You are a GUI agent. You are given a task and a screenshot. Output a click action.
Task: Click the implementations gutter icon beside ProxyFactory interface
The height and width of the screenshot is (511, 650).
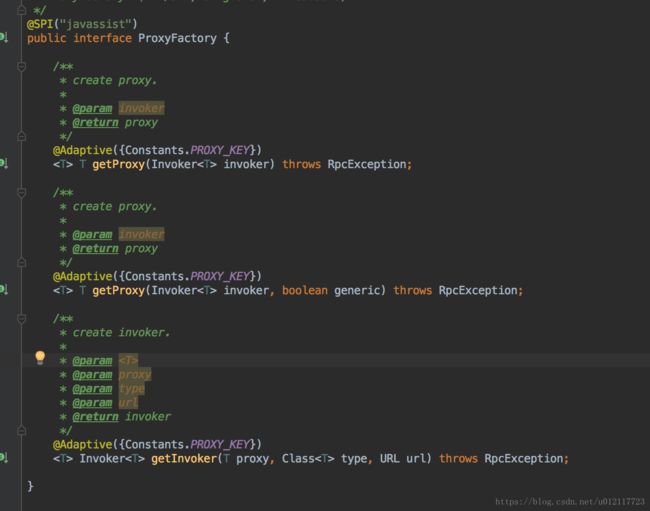[x=3, y=37]
